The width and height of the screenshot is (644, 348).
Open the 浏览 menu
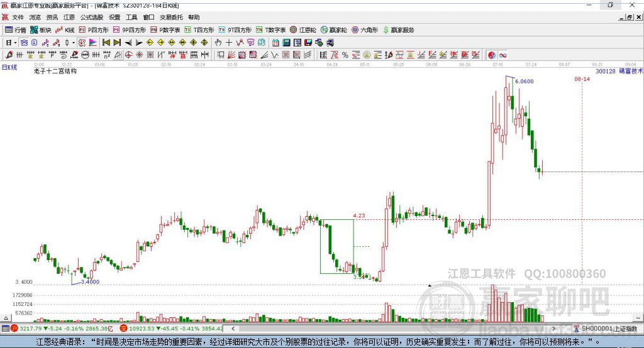tap(35, 17)
